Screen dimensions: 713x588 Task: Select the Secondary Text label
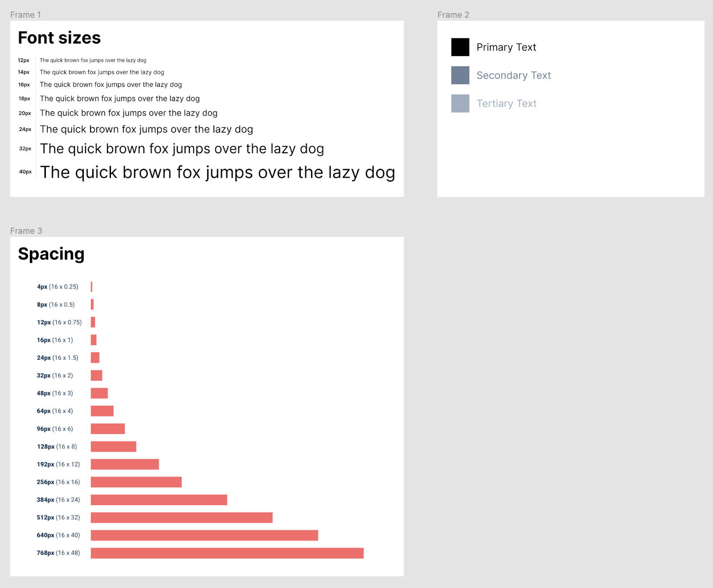coord(513,75)
